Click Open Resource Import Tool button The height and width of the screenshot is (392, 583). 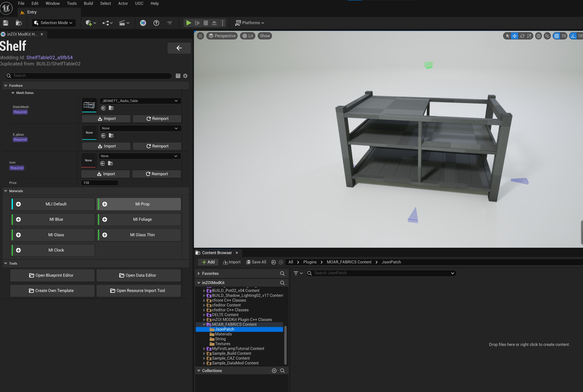139,291
